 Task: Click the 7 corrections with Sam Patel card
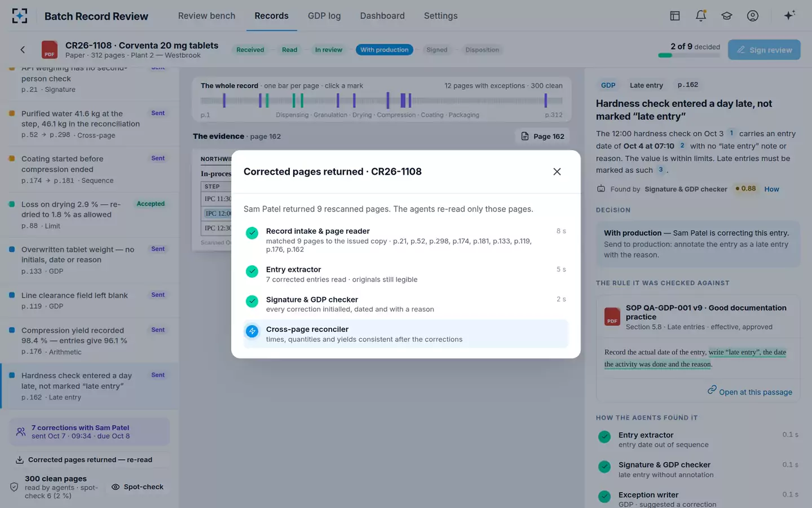90,432
